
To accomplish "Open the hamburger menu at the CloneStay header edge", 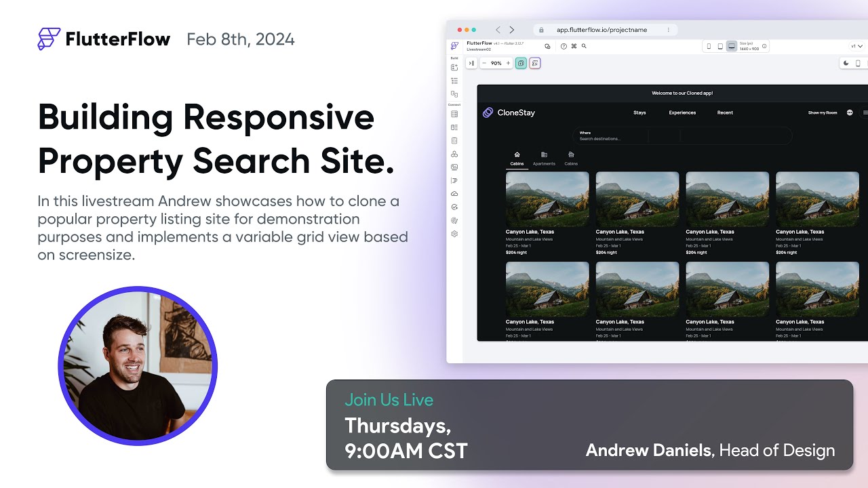I will (x=865, y=113).
